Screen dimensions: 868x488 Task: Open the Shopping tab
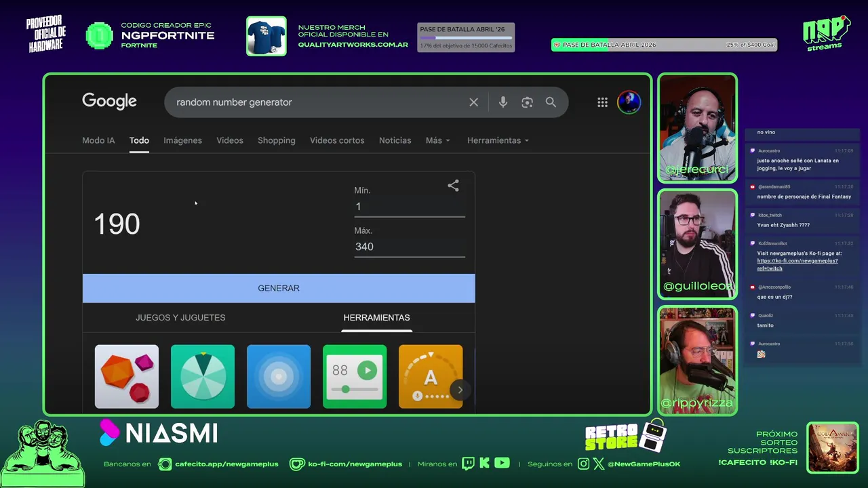tap(277, 140)
